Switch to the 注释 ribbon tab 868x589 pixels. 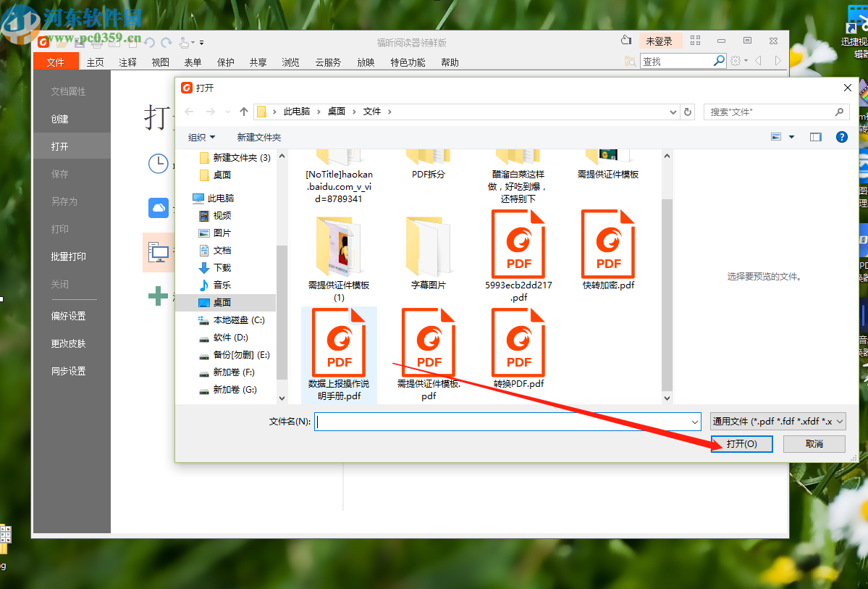point(127,62)
